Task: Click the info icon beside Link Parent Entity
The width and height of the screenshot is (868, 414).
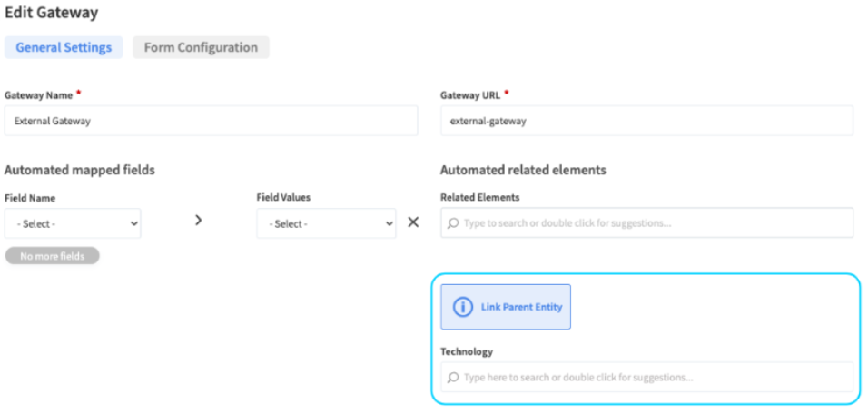Action: [x=463, y=307]
